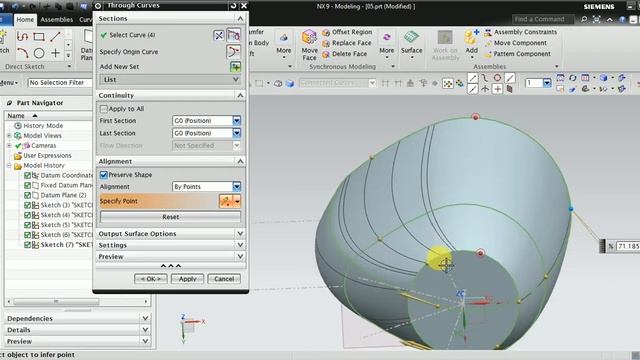
Task: Select the Circle sketch tool
Action: pyautogui.click(x=39, y=53)
